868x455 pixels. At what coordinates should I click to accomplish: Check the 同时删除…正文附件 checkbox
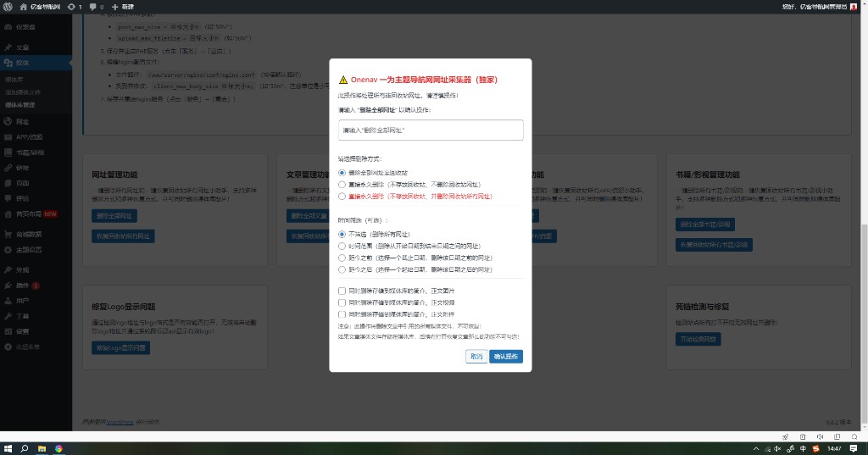click(x=342, y=314)
